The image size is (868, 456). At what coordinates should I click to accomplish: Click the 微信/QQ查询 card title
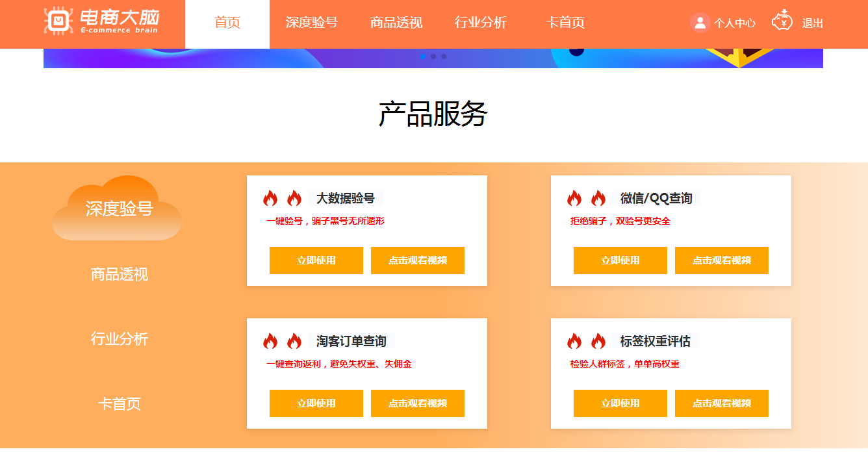coord(656,198)
